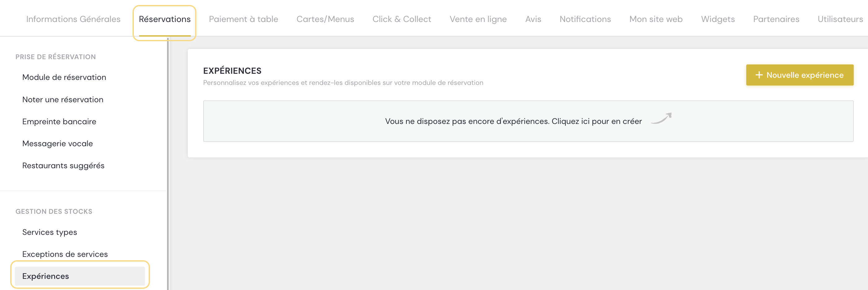The image size is (868, 290).
Task: Select the Réservations tab
Action: point(164,19)
